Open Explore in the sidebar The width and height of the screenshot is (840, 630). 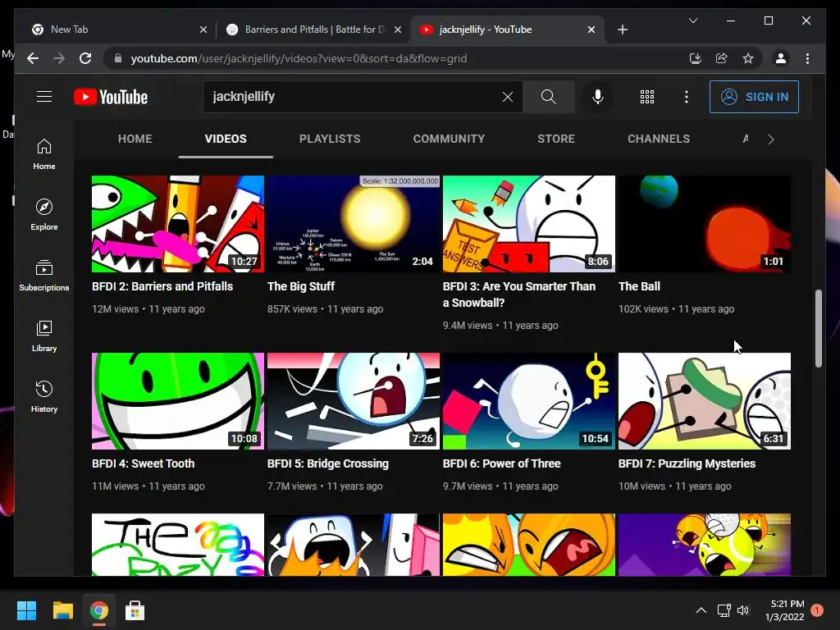(44, 215)
